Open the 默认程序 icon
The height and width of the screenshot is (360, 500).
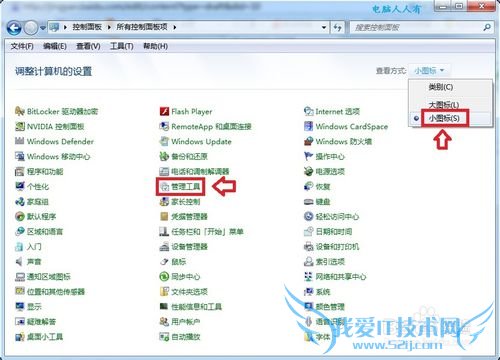pos(20,216)
